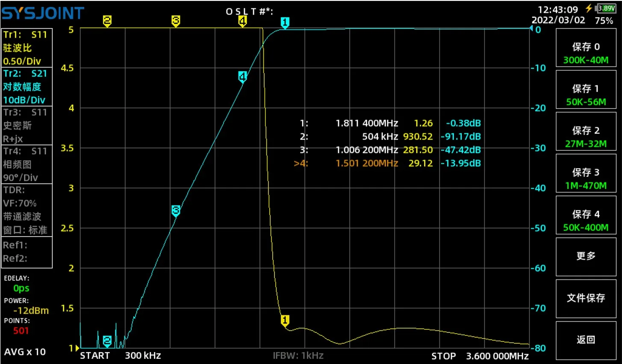The image size is (622, 364).
Task: Click the charging lightning bolt icon
Action: coord(589,8)
